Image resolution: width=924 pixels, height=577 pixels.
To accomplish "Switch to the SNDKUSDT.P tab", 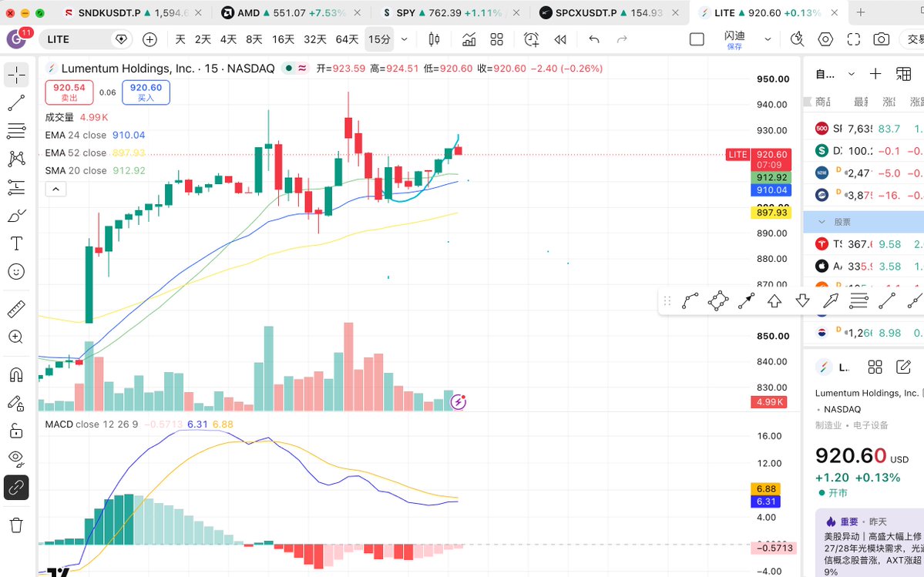I will (x=133, y=12).
